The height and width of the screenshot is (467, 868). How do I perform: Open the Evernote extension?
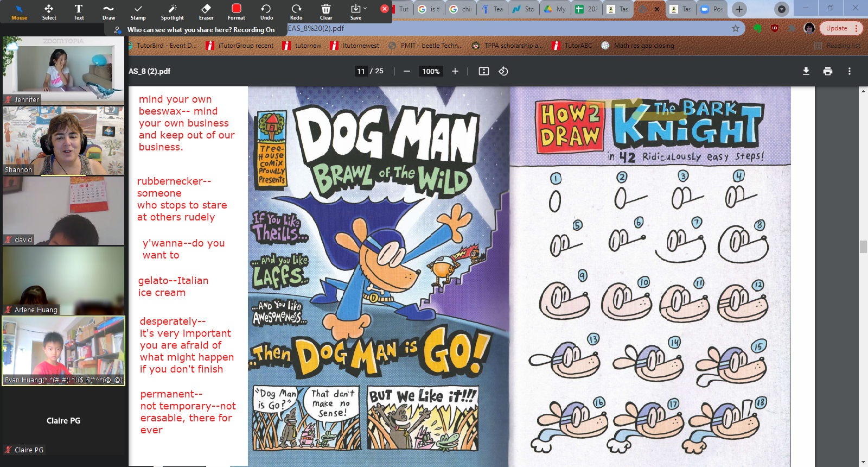coord(758,28)
